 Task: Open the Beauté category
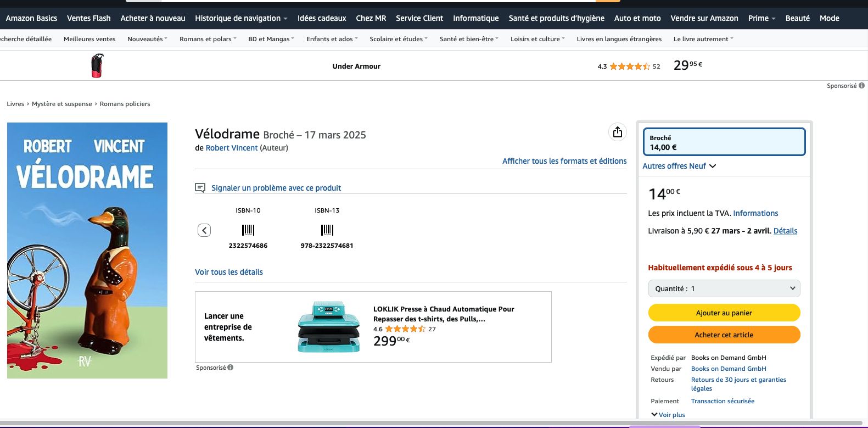[x=797, y=18]
